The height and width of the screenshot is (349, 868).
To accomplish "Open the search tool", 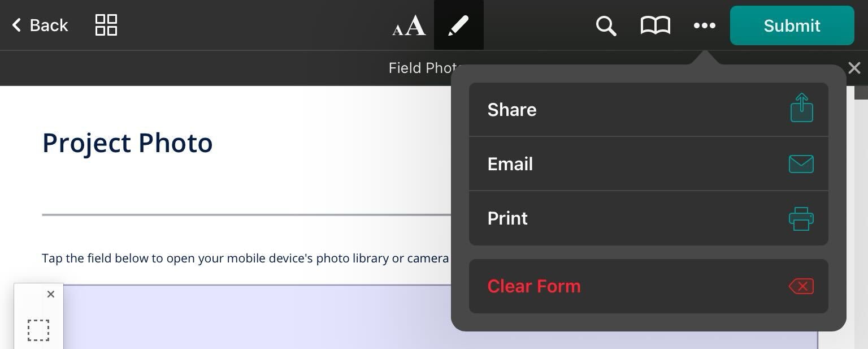I will click(x=606, y=25).
